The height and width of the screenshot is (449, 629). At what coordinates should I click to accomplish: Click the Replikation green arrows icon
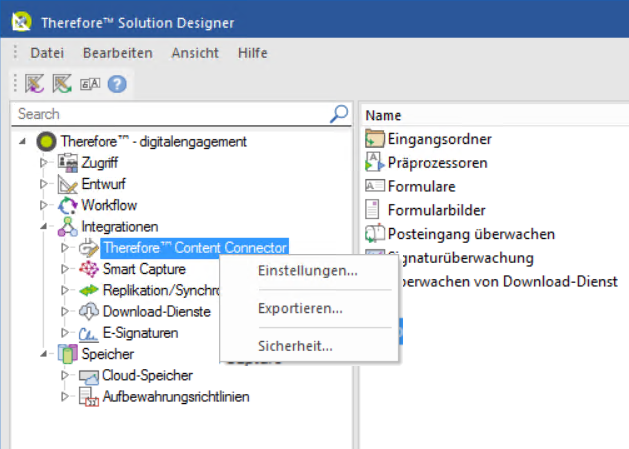click(x=89, y=290)
